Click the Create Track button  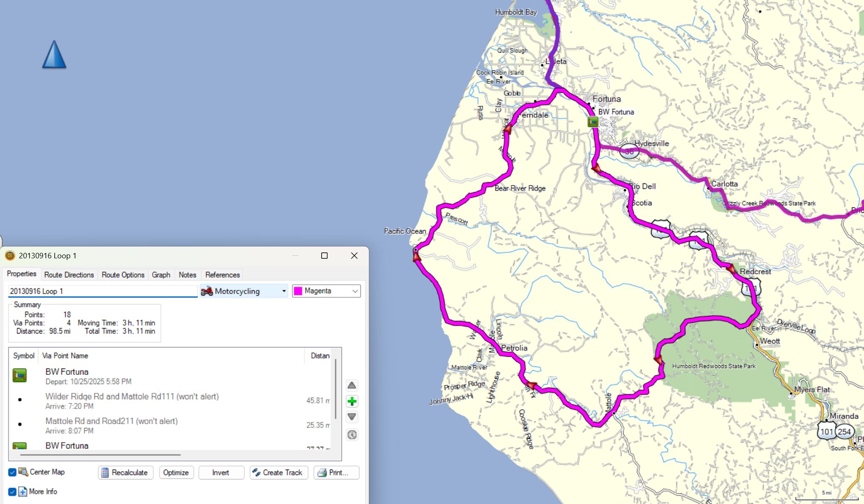(x=278, y=472)
